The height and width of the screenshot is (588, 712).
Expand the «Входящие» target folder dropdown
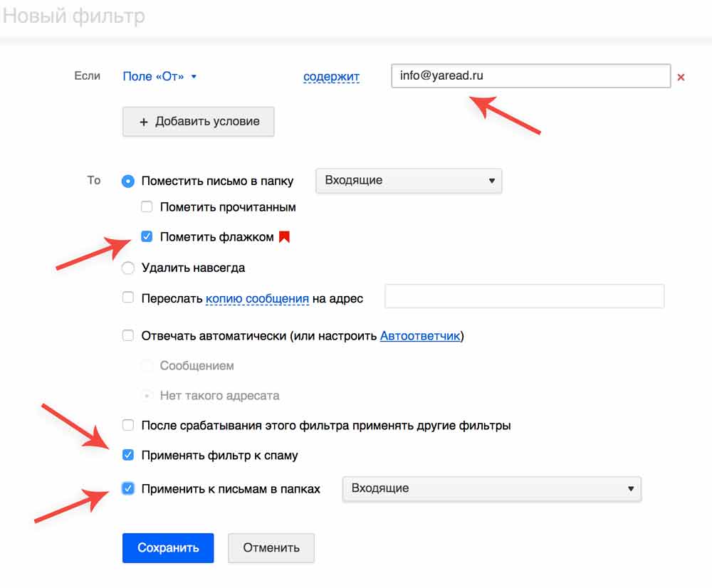[409, 181]
